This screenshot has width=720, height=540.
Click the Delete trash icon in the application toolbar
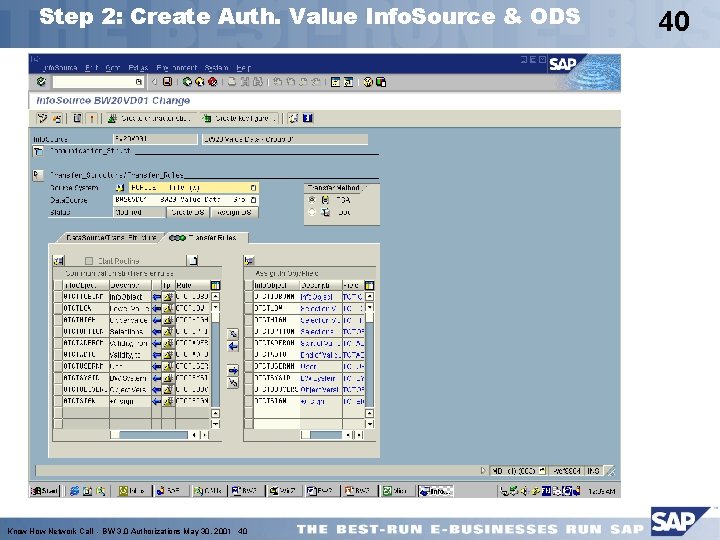pyautogui.click(x=77, y=118)
